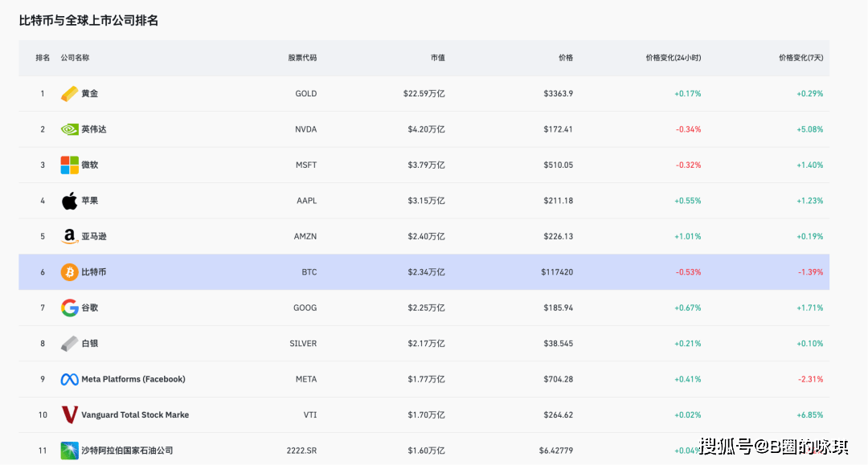This screenshot has width=868, height=465.
Task: Click the NVIDIA logo icon
Action: coord(69,129)
